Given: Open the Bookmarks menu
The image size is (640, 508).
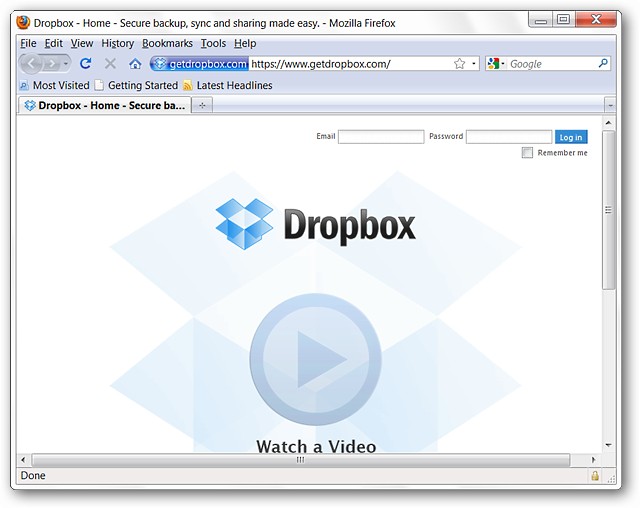Looking at the screenshot, I should tap(167, 43).
